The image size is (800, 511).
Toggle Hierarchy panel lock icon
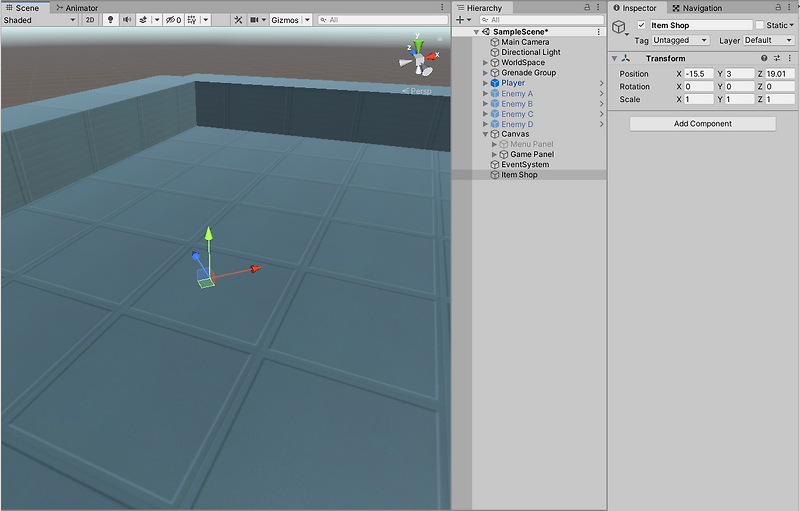pyautogui.click(x=587, y=7)
